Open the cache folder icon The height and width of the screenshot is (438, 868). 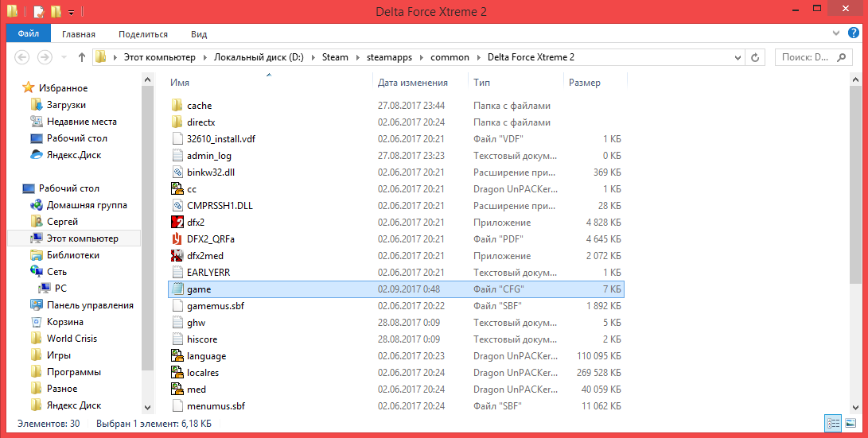tap(177, 105)
